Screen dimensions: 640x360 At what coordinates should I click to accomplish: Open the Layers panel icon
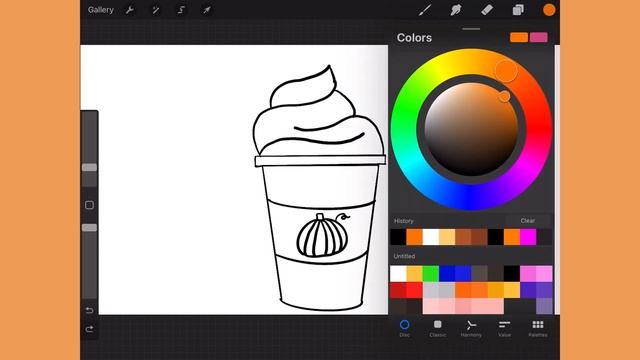coord(518,10)
